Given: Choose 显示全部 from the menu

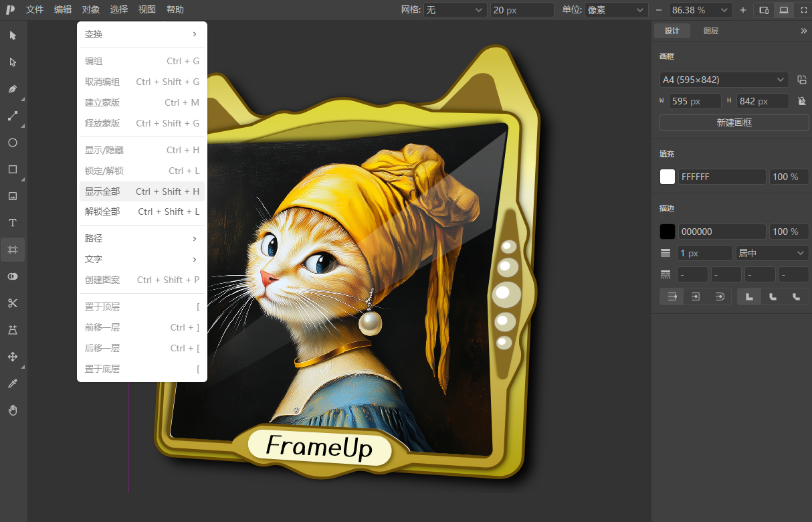Looking at the screenshot, I should [x=142, y=191].
